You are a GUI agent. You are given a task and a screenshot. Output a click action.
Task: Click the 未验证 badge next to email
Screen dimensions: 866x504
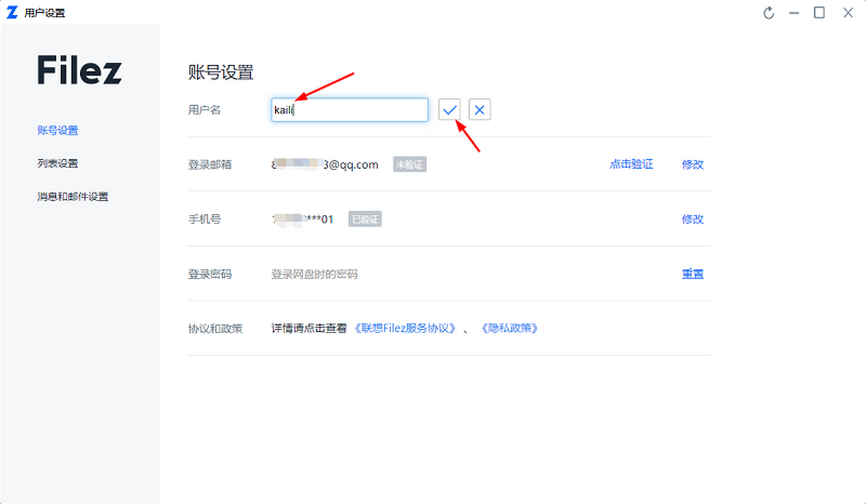pyautogui.click(x=409, y=164)
